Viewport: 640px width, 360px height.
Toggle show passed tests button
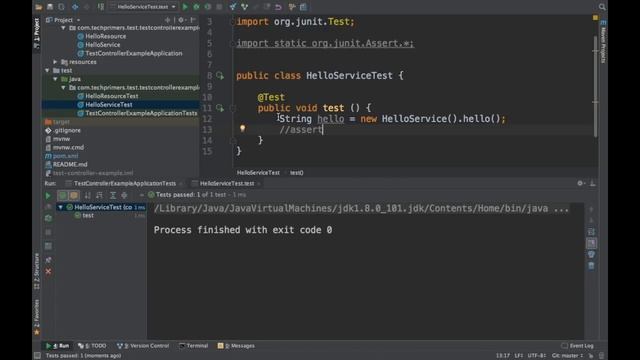(62, 196)
